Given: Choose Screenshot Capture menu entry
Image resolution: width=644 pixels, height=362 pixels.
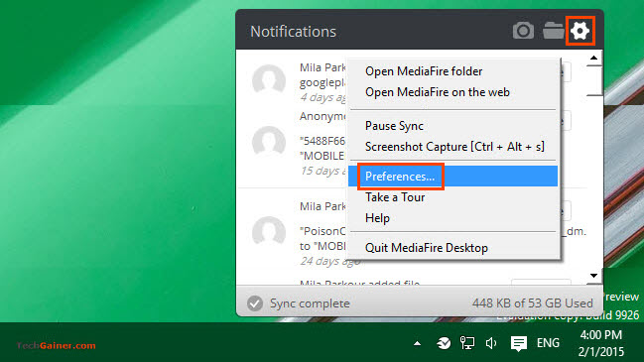Looking at the screenshot, I should coord(453,147).
